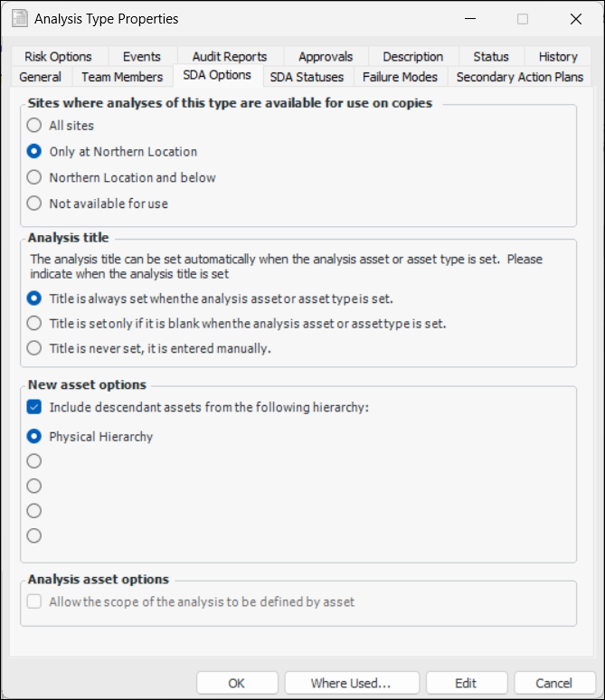Close the Analysis Type Properties dialog
The height and width of the screenshot is (700, 605).
pyautogui.click(x=576, y=19)
